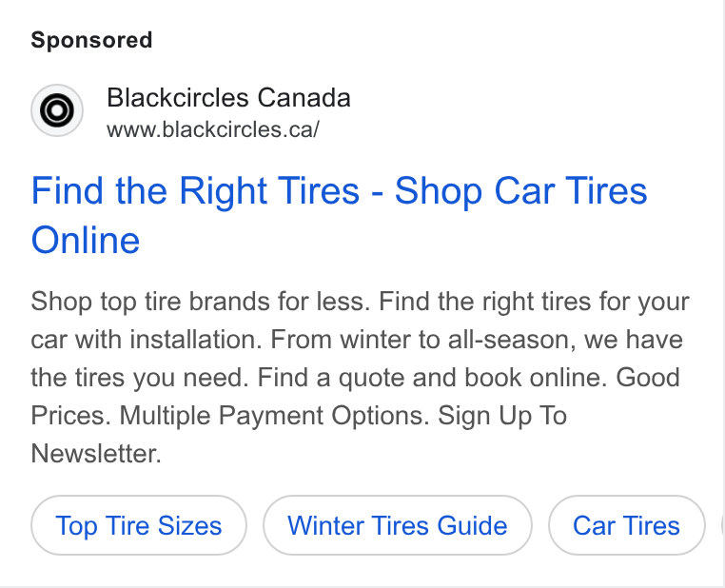This screenshot has width=725, height=588.
Task: Click the Blackcircles Canada advertiser name
Action: 228,98
